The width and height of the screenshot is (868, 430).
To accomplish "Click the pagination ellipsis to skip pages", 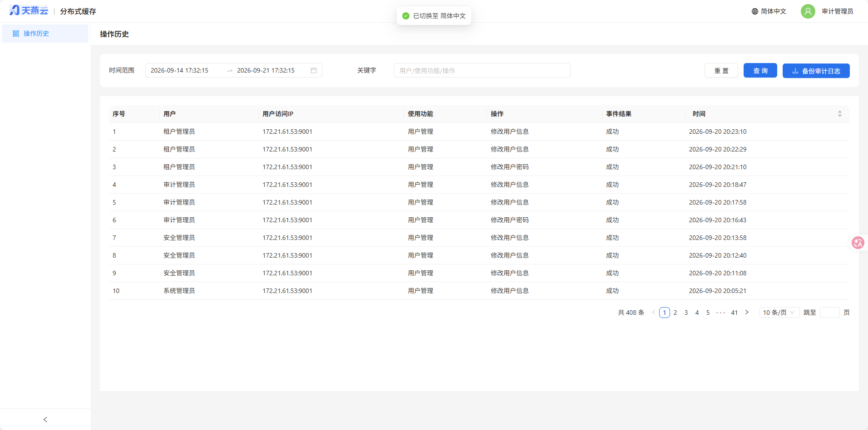I will click(720, 313).
